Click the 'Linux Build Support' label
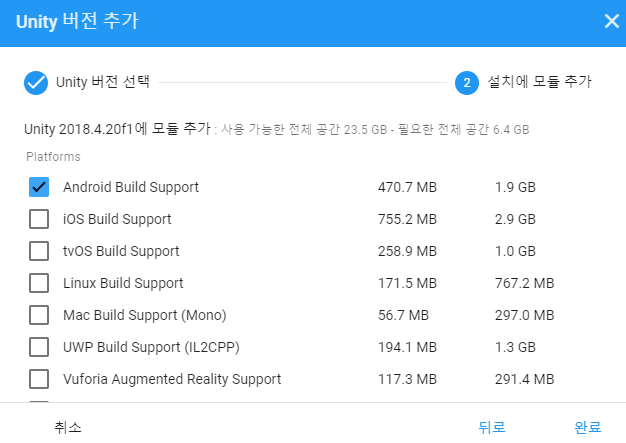Screen dimensions: 626x443 point(123,283)
